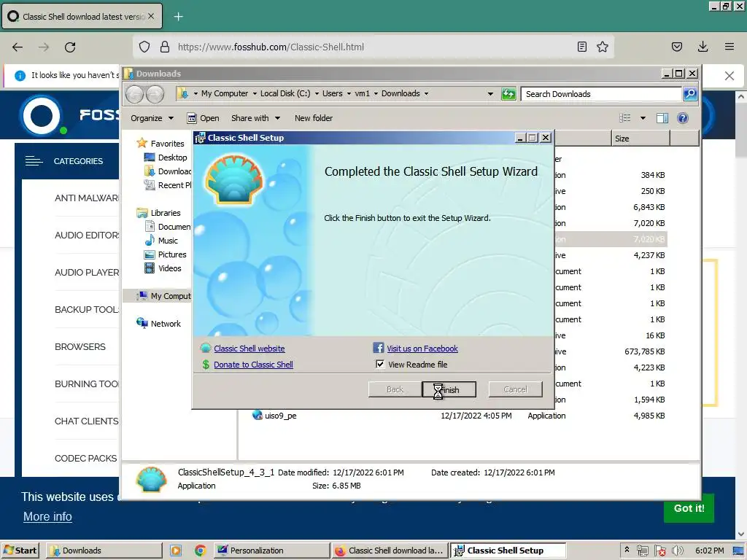Expand My Computer breadcrumb arrow
Screen dimensions: 747x560
pyautogui.click(x=255, y=94)
